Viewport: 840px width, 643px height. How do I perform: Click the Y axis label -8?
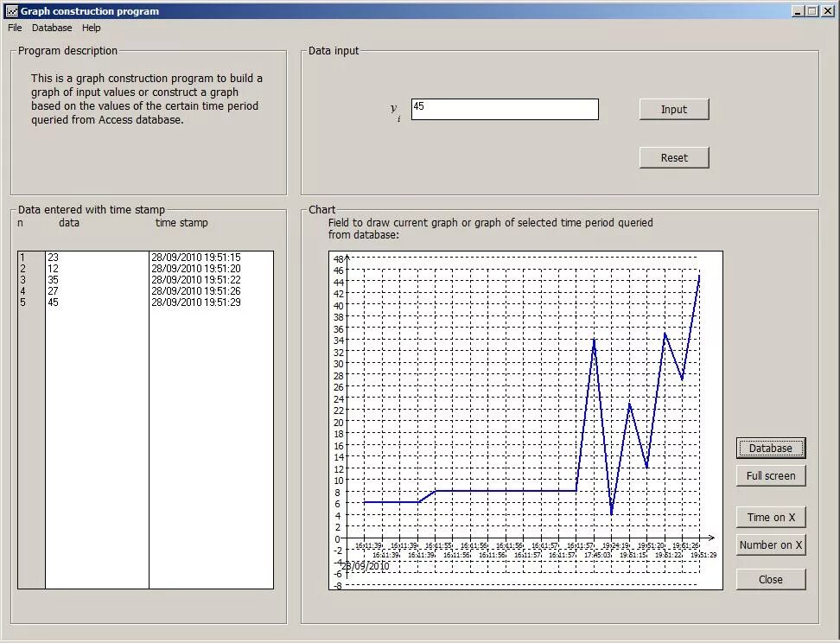pyautogui.click(x=338, y=586)
